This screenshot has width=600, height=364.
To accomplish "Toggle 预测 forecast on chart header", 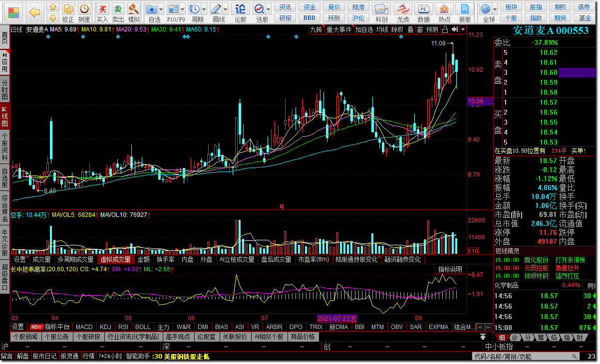I will pyautogui.click(x=432, y=29).
